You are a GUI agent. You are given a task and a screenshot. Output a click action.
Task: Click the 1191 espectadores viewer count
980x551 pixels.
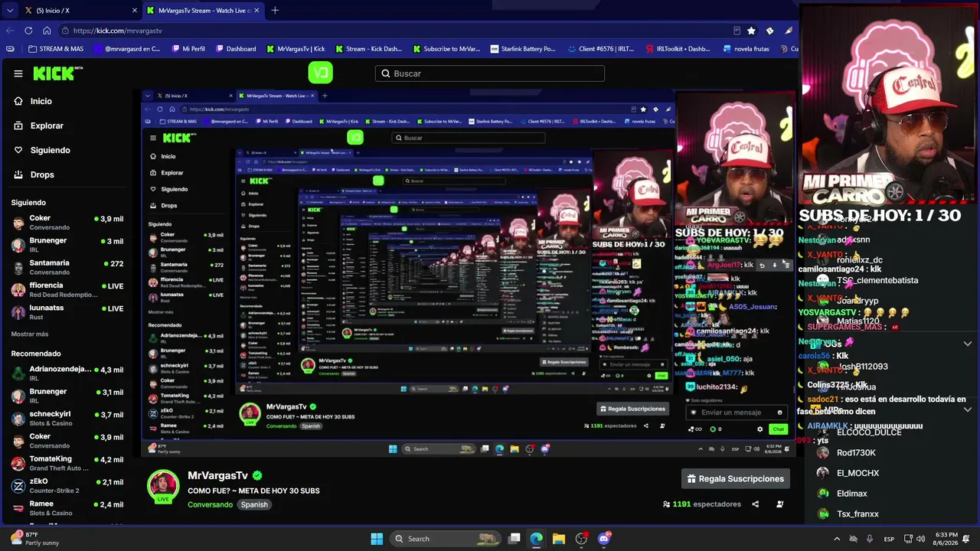[702, 504]
